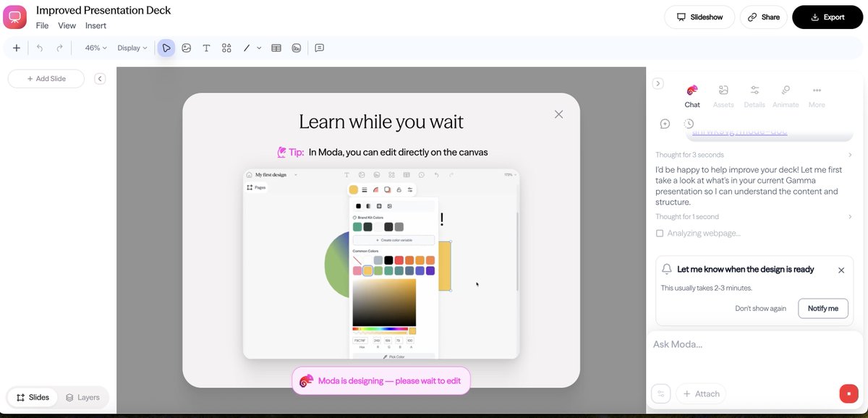
Task: Switch to the Animate tab
Action: [x=786, y=96]
